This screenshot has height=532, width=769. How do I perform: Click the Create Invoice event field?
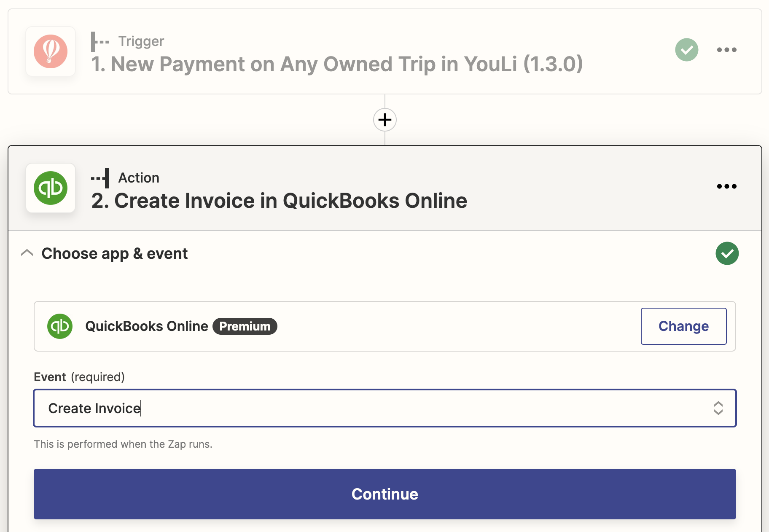(x=385, y=408)
